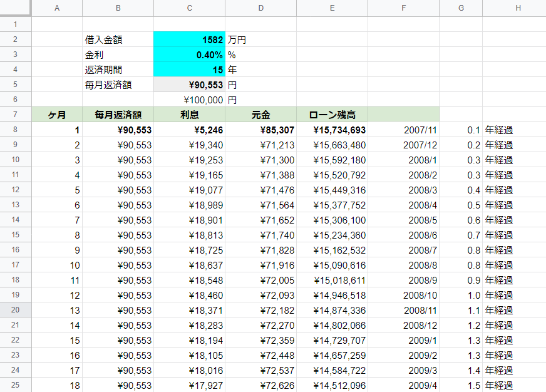Select row 7 via its row header

(15, 115)
